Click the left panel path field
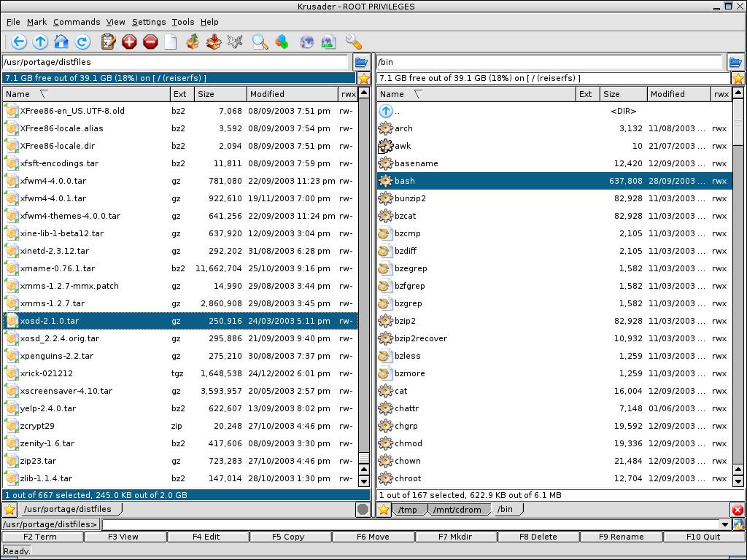 (175, 62)
